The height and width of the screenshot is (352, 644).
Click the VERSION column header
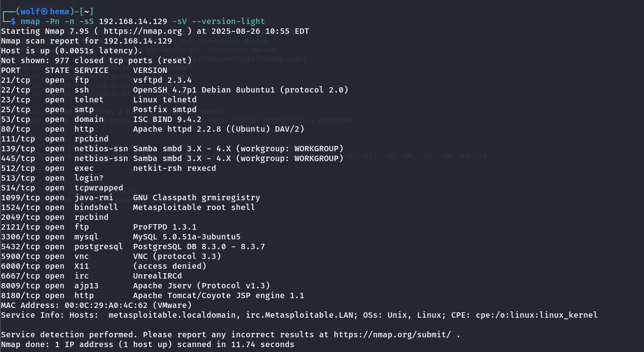pos(150,70)
